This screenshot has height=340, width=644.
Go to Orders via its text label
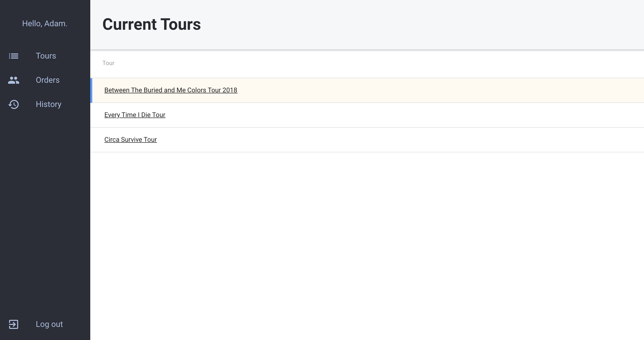(48, 80)
